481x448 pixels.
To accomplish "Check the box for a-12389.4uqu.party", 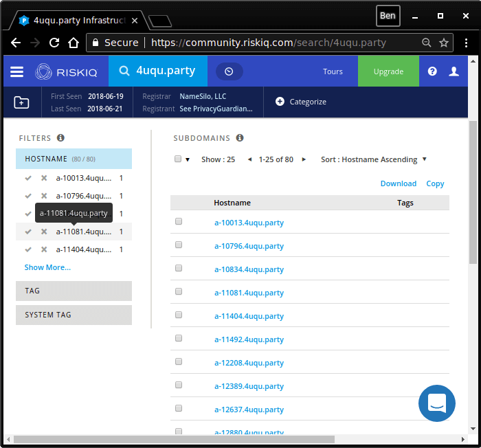I will pyautogui.click(x=179, y=385).
